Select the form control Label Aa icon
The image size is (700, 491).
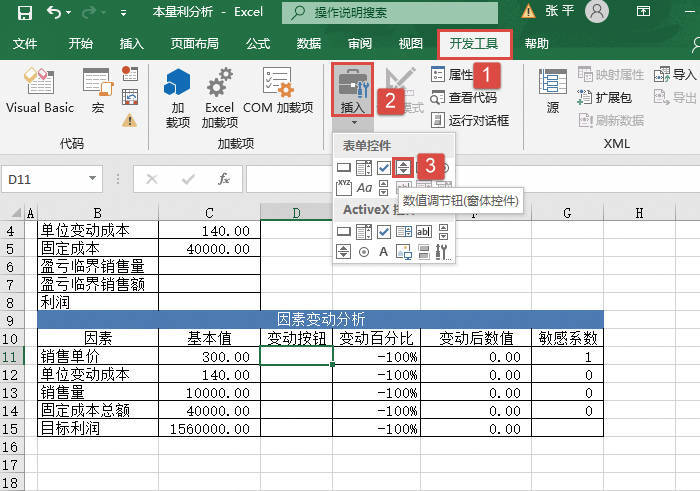[364, 188]
